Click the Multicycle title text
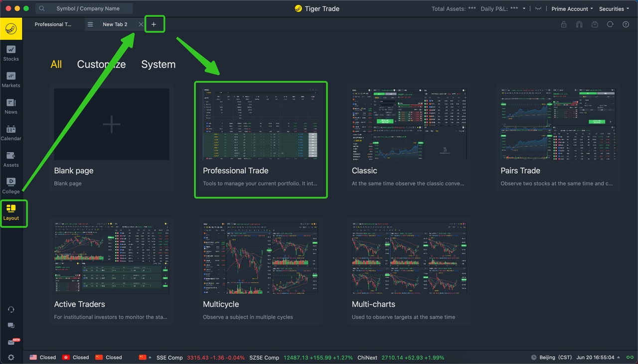638x364 pixels. [221, 304]
